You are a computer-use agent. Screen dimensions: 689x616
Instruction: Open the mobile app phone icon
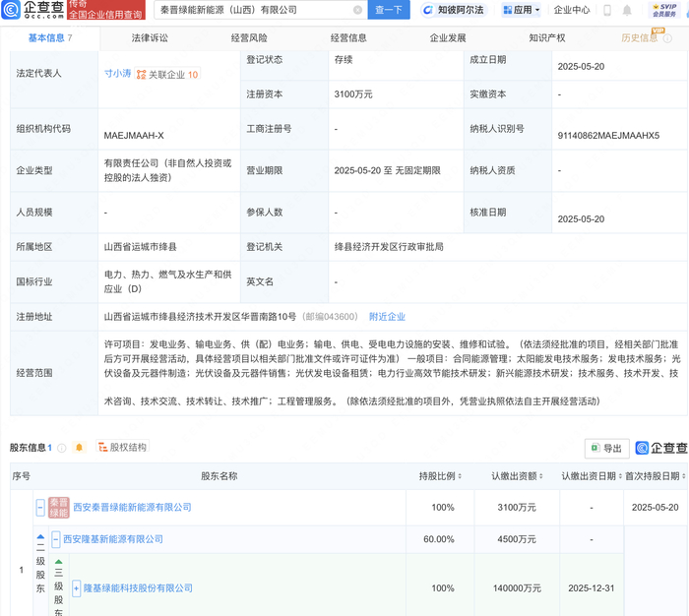[606, 10]
